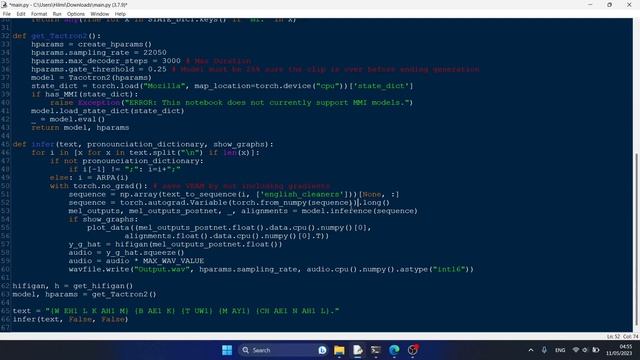Click the 0.25 gate_threshold value
The image size is (640, 360).
pos(157,69)
